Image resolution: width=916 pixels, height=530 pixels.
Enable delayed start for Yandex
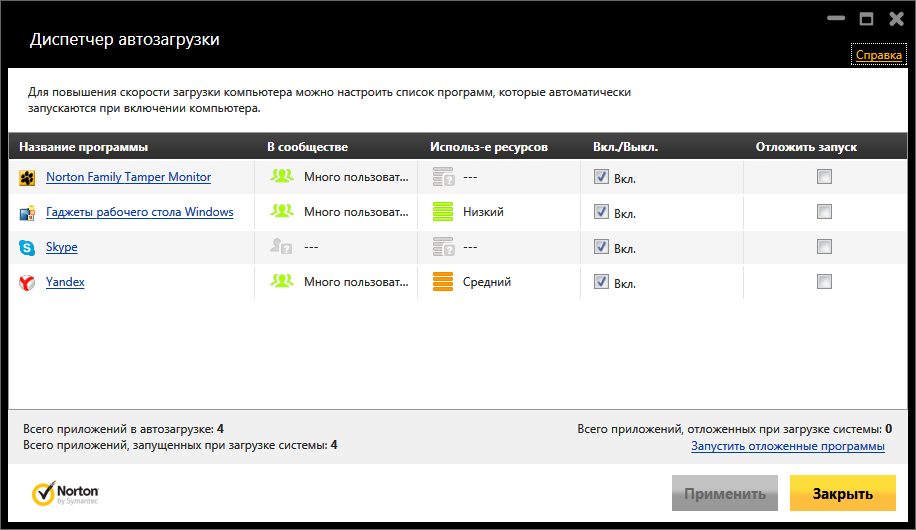pos(824,282)
